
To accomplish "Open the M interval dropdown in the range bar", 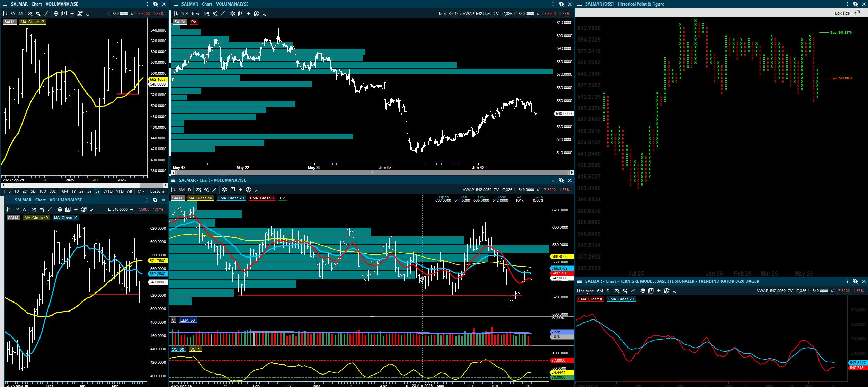I will 141,191.
